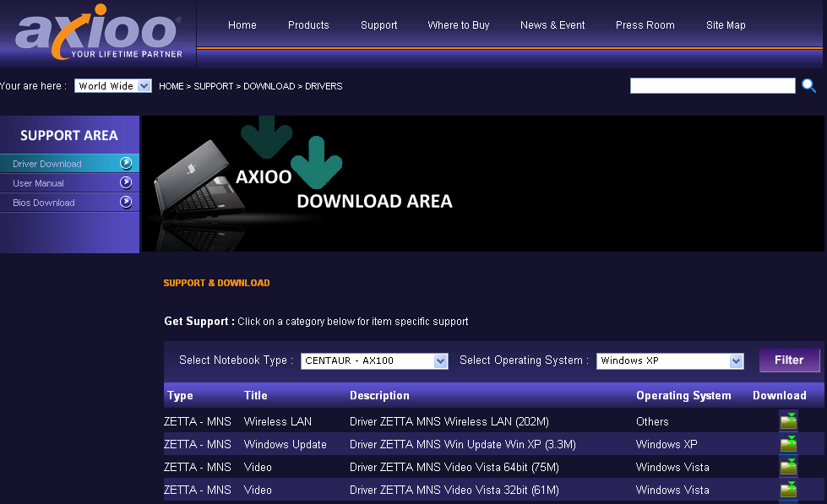
Task: Open the Site Map link
Action: click(726, 25)
